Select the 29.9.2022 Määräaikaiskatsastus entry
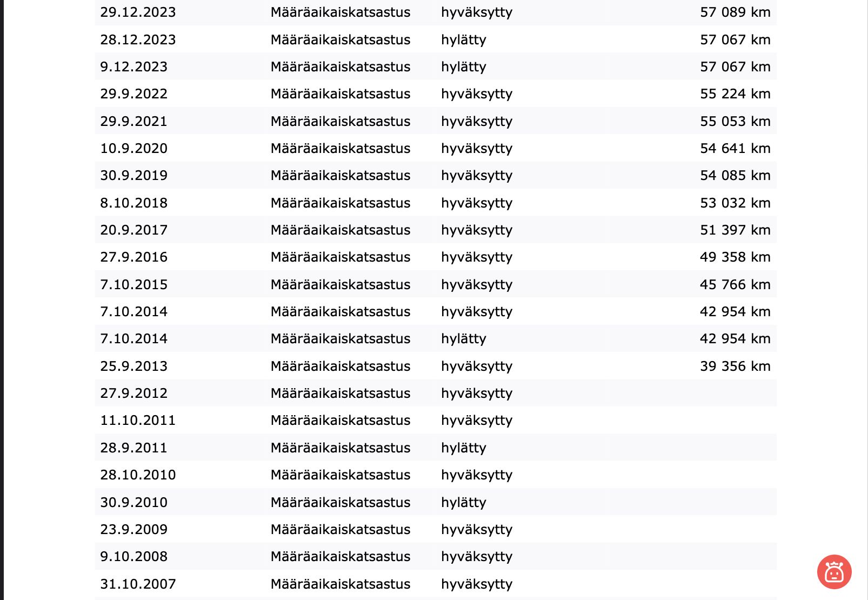The image size is (868, 600). click(340, 94)
